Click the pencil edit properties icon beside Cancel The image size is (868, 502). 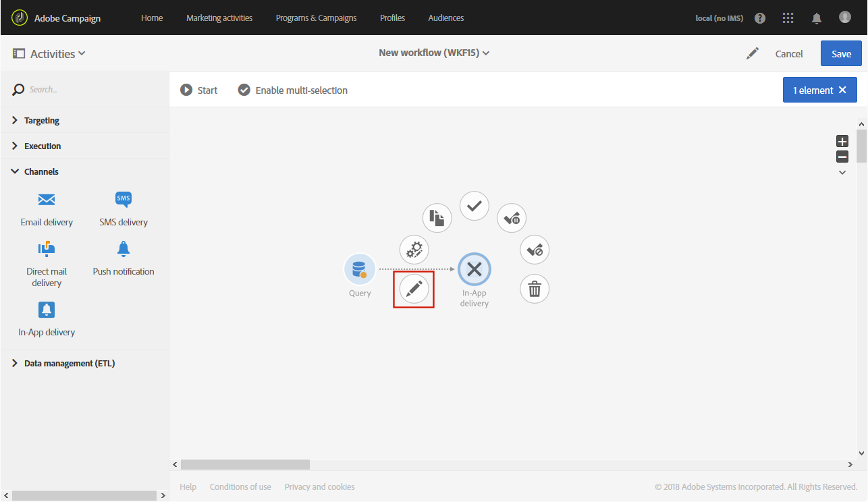[x=753, y=53]
